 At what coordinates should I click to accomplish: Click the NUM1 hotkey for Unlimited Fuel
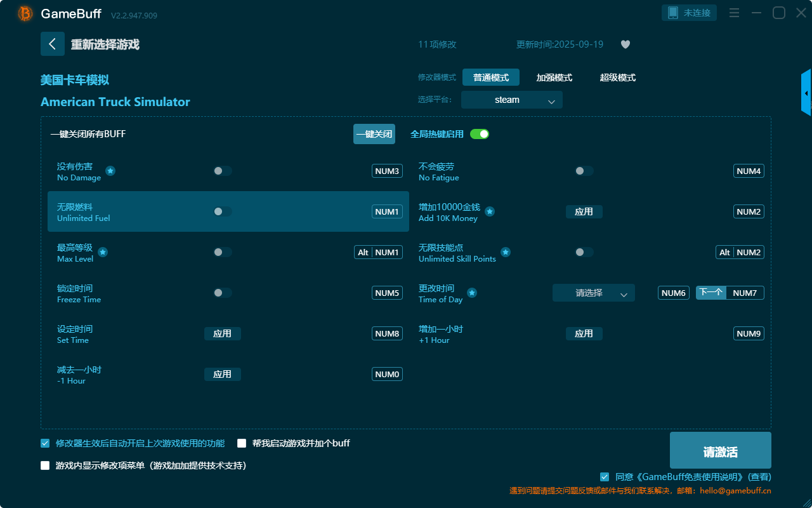[387, 211]
